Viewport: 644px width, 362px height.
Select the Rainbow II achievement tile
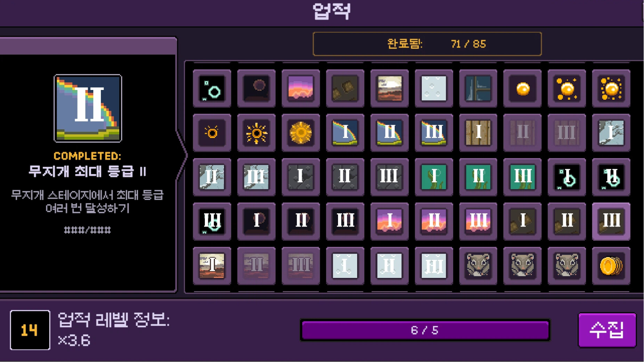click(389, 133)
